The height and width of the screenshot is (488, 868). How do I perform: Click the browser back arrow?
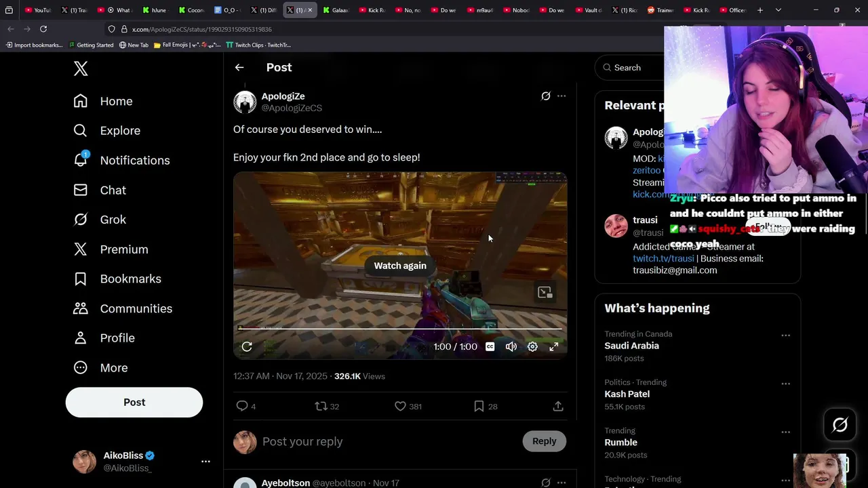pyautogui.click(x=11, y=29)
